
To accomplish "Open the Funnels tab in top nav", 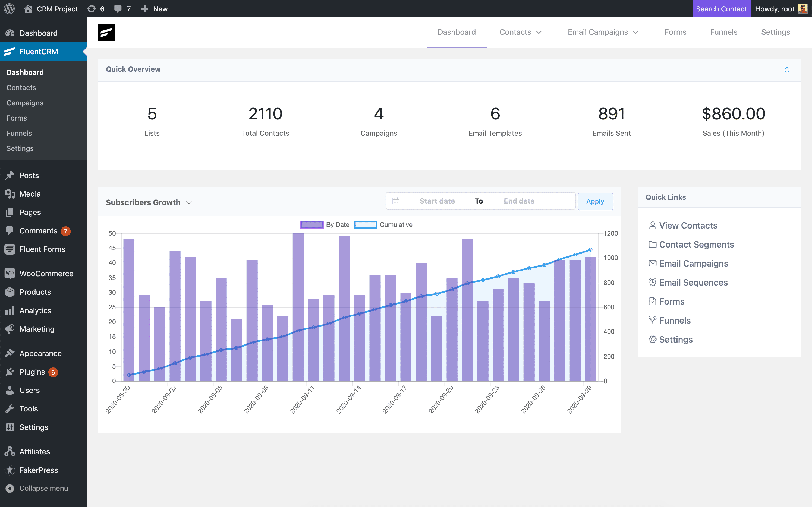I will click(x=723, y=32).
